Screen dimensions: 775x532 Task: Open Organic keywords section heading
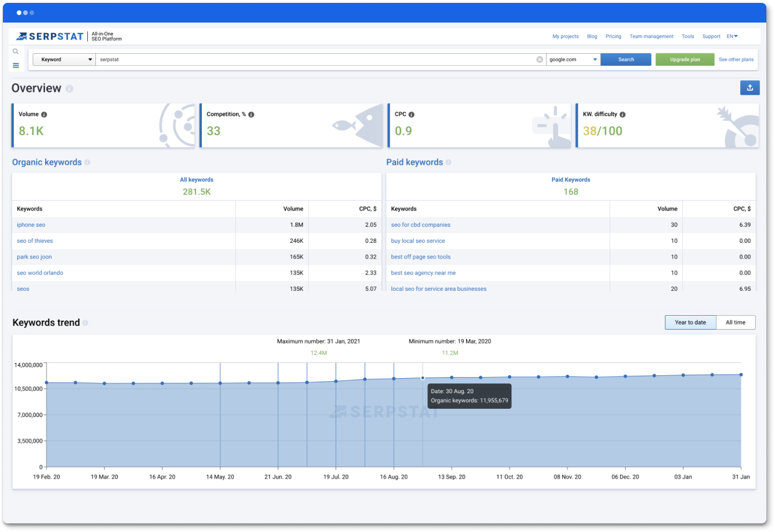[47, 162]
